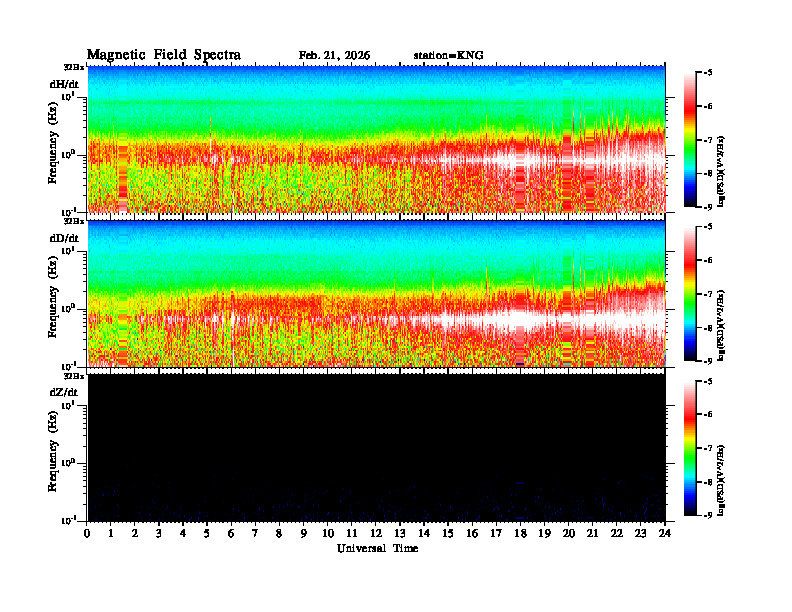
Task: Click the 'dD/dt' panel label
Action: [x=64, y=238]
